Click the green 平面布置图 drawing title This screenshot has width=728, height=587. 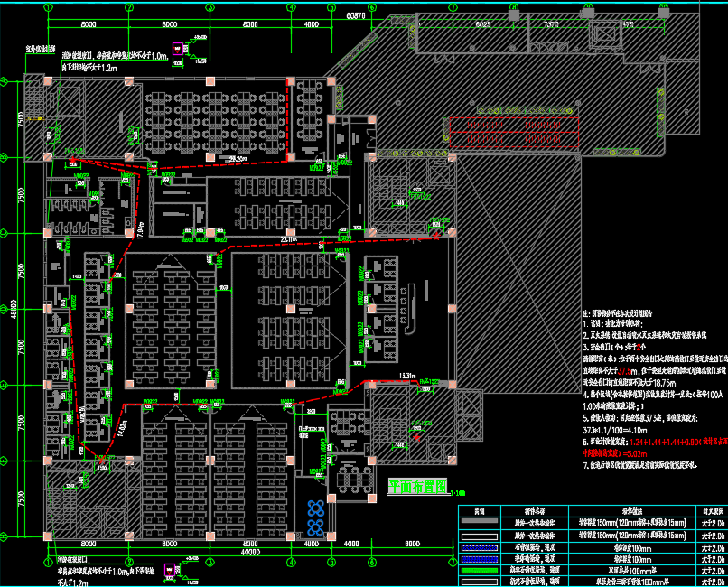point(417,487)
